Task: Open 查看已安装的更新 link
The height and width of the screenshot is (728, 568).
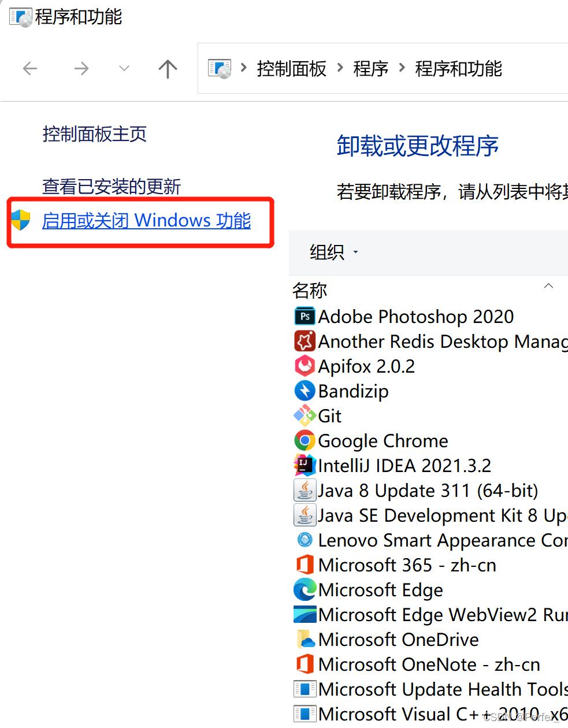Action: (112, 186)
